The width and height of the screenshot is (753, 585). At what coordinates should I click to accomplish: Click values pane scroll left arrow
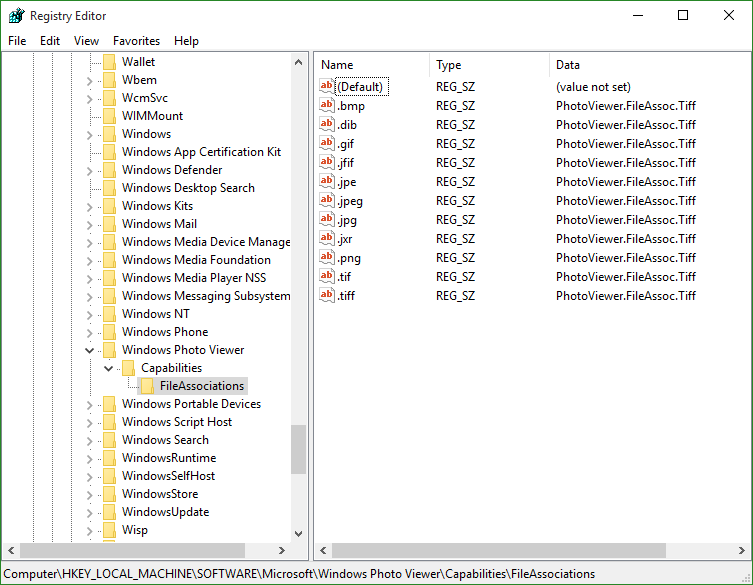coord(323,550)
